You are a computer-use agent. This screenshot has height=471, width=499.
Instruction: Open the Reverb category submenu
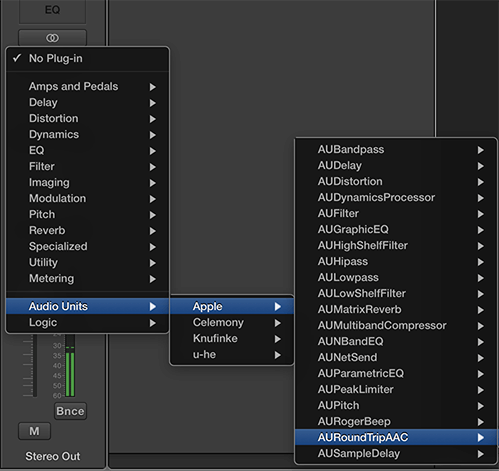pos(88,231)
